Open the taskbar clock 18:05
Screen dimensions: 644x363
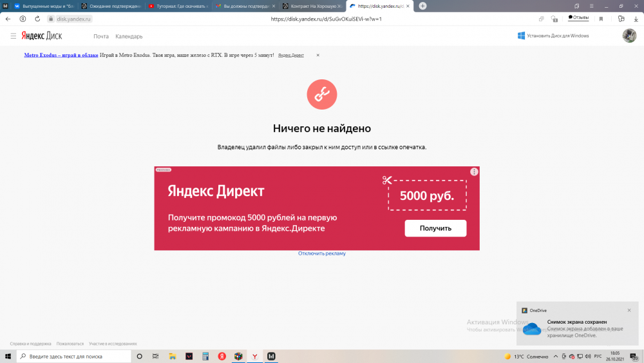615,357
